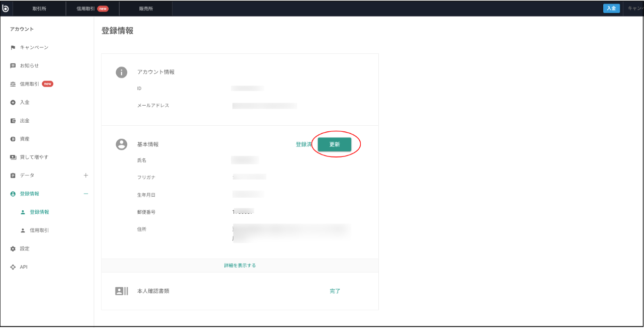This screenshot has width=644, height=328.
Task: Open the 取引所 tab in top bar
Action: 39,9
